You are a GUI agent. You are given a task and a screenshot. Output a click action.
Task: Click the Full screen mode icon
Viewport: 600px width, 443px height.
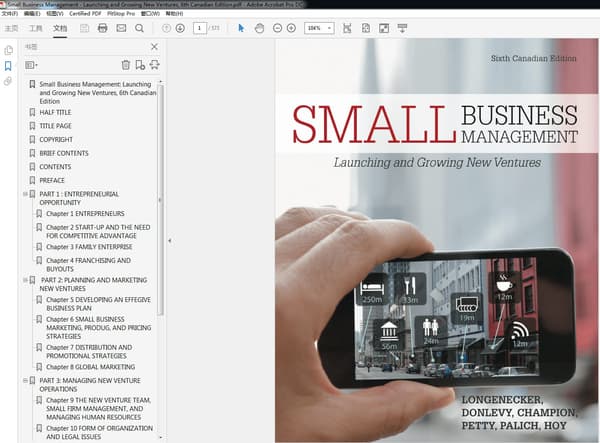(384, 28)
